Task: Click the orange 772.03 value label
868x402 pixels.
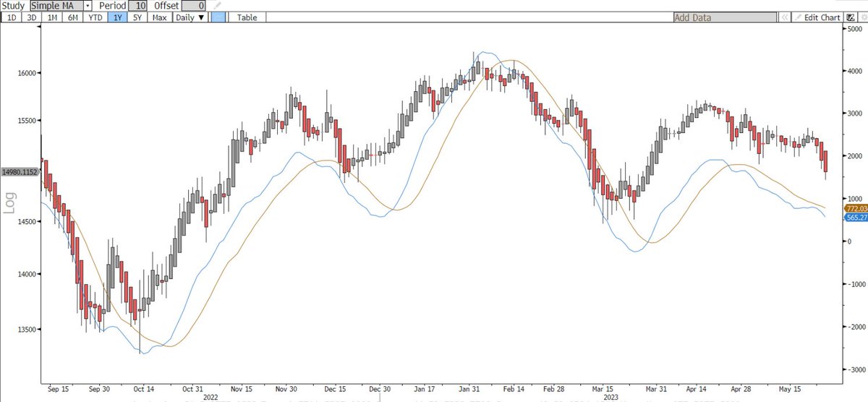Action: tap(855, 208)
